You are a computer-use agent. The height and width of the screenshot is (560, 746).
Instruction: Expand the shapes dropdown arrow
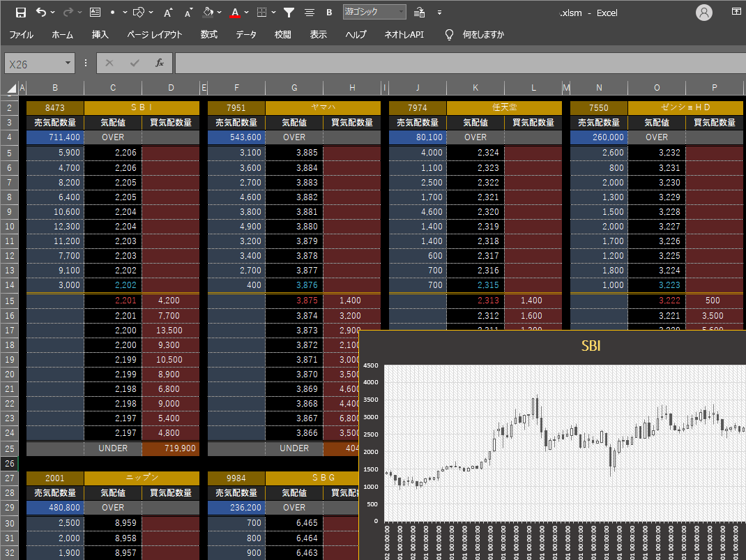tap(151, 13)
